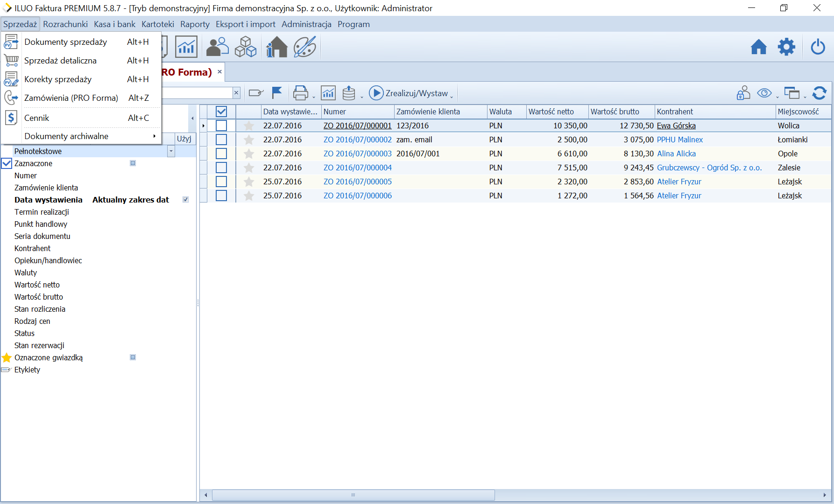The width and height of the screenshot is (834, 504).
Task: Open the database export dropdown arrow
Action: pyautogui.click(x=362, y=97)
